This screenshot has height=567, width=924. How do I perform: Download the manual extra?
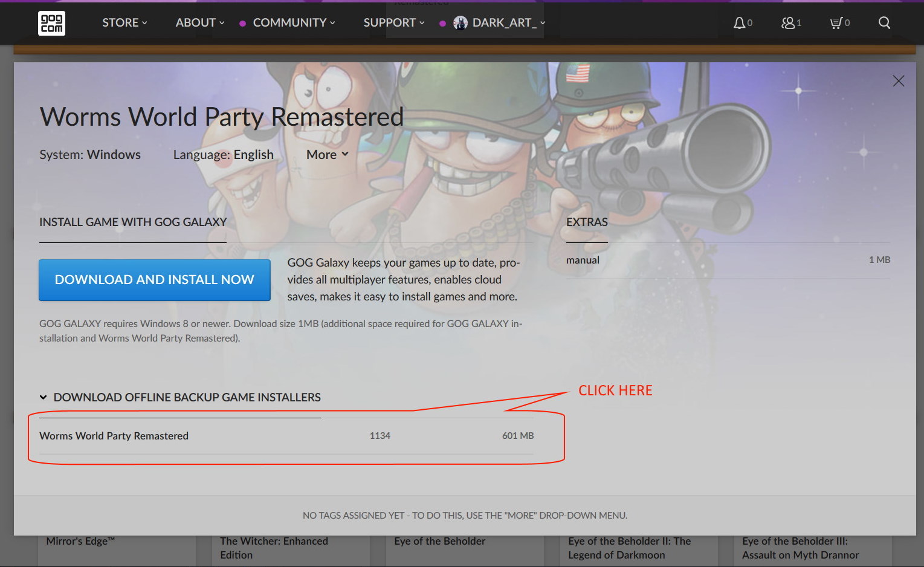728,260
